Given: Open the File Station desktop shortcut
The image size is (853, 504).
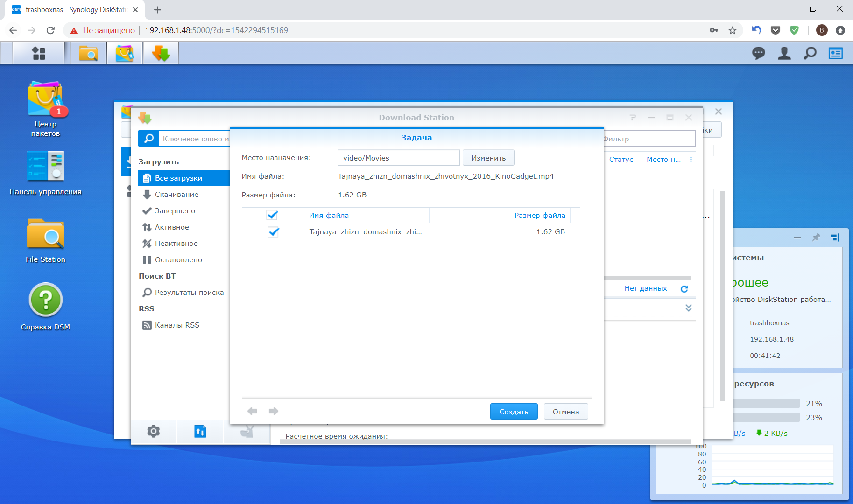Looking at the screenshot, I should (x=45, y=240).
